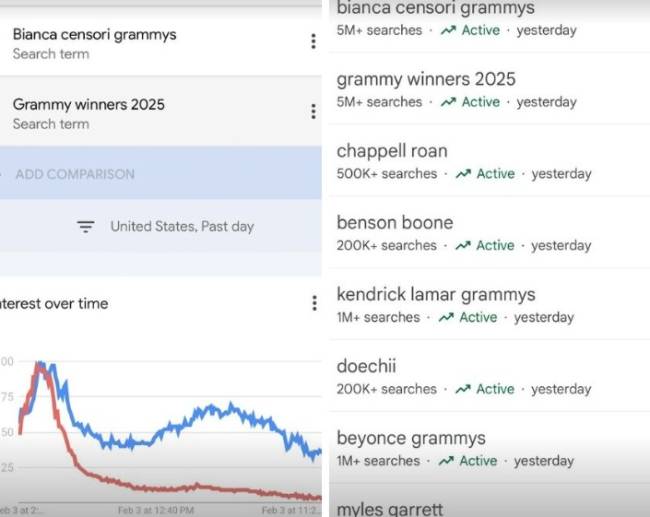
Task: Open options menu for Bianca censori grammys term
Action: (x=313, y=41)
